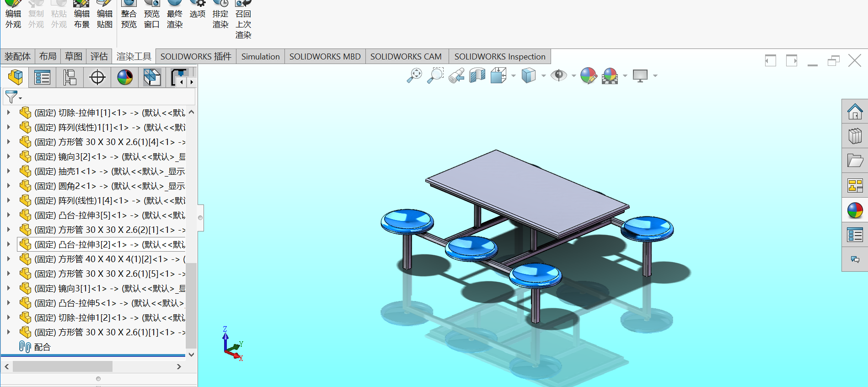Click Apply Scene icon in view toolbar
868x387 pixels.
pos(610,75)
